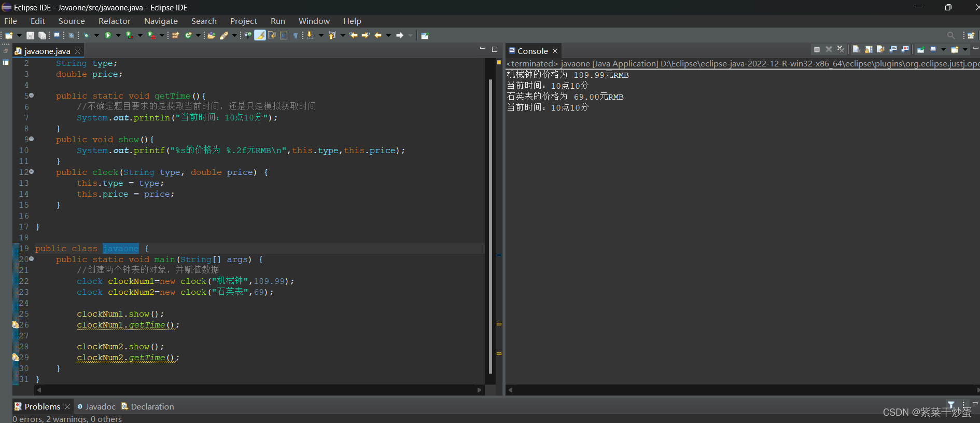The width and height of the screenshot is (980, 423).
Task: Toggle Pin Console
Action: pyautogui.click(x=921, y=49)
